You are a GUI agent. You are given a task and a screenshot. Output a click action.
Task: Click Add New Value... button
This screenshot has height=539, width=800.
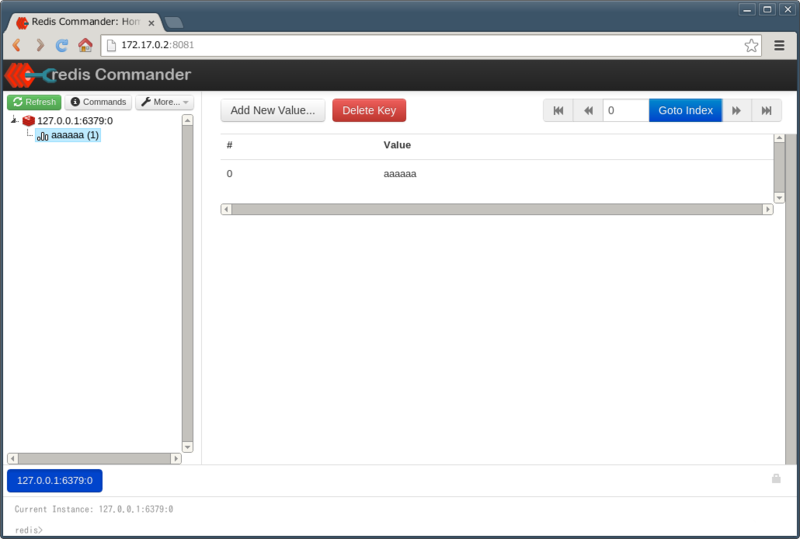[x=273, y=110]
